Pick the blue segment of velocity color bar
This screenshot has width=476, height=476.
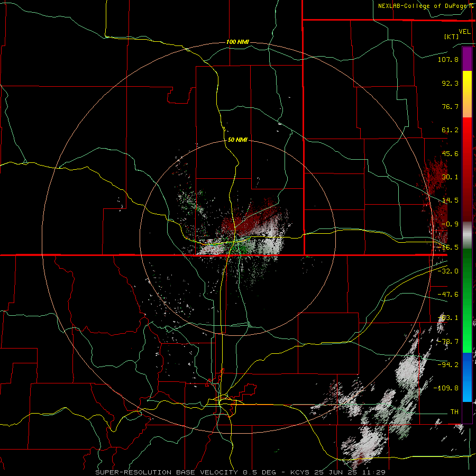click(x=467, y=377)
